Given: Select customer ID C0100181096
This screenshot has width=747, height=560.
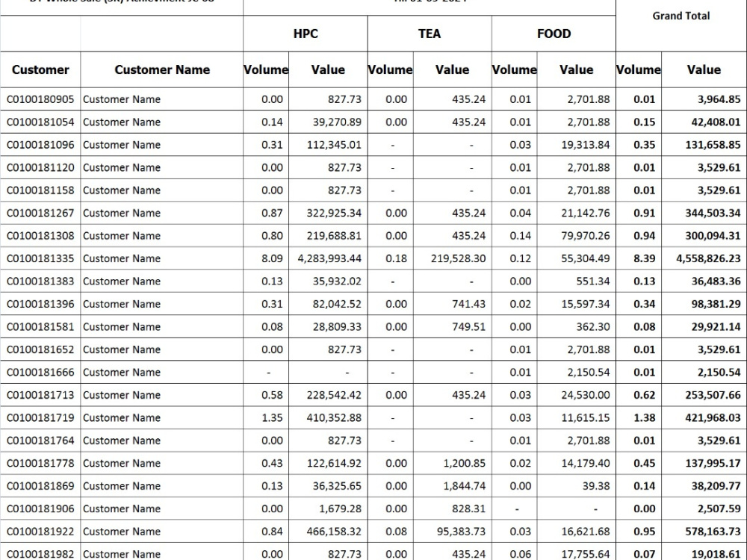Looking at the screenshot, I should [x=40, y=146].
